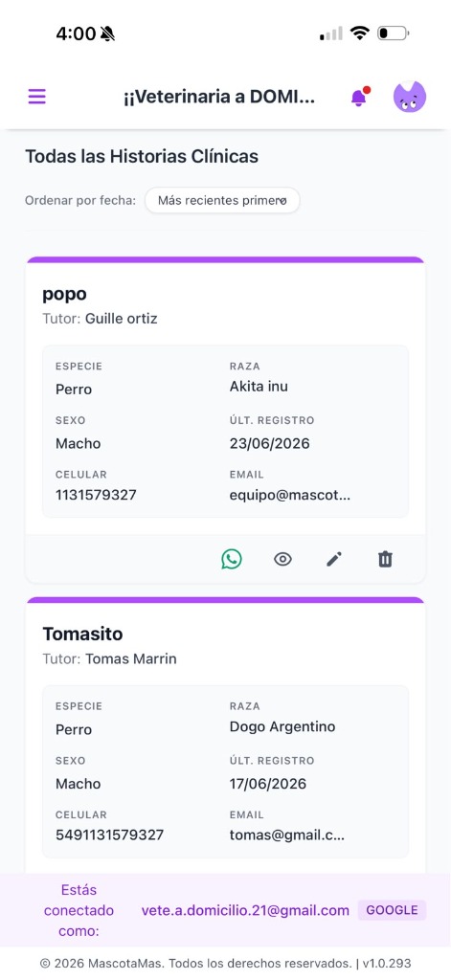Tap the Veterinaria a DOMI header title
Viewport: 451px width, 980px height.
(219, 98)
